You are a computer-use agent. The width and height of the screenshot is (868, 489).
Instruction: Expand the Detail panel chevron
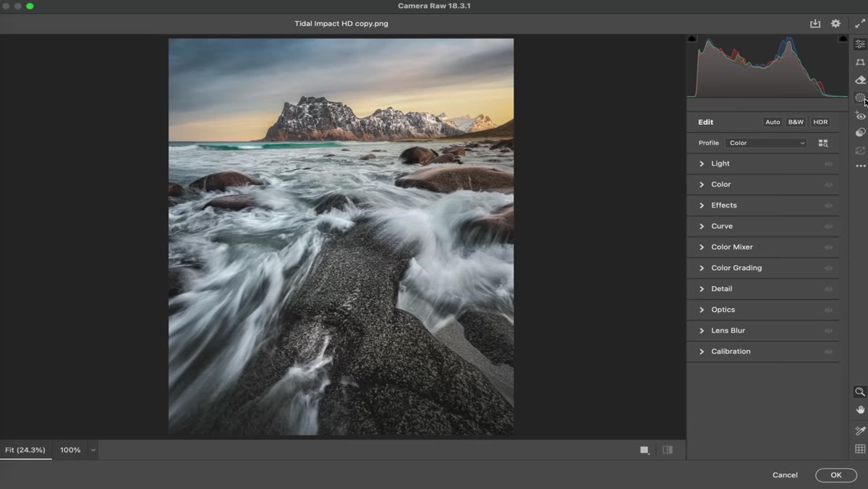point(702,289)
